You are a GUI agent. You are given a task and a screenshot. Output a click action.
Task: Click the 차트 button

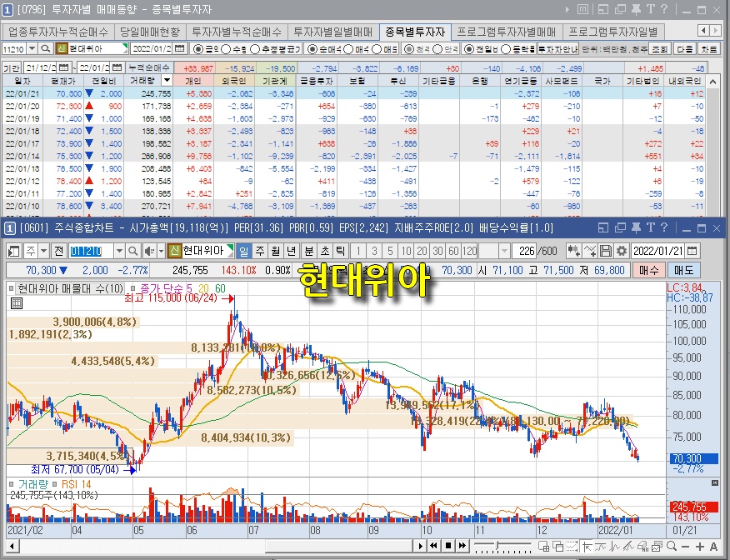point(709,49)
